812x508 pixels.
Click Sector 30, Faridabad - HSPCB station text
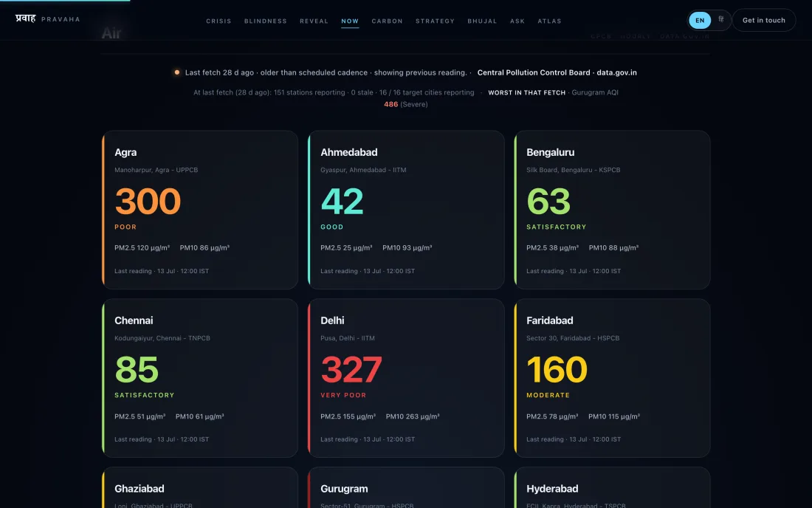coord(573,338)
